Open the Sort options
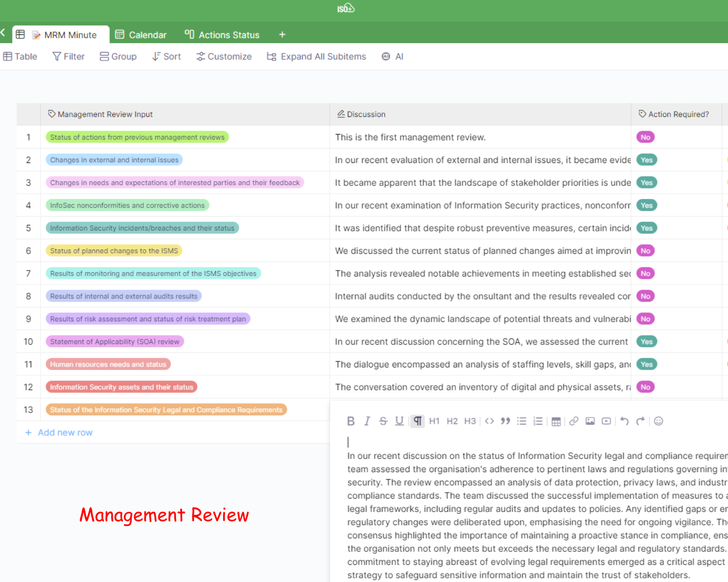 (166, 57)
